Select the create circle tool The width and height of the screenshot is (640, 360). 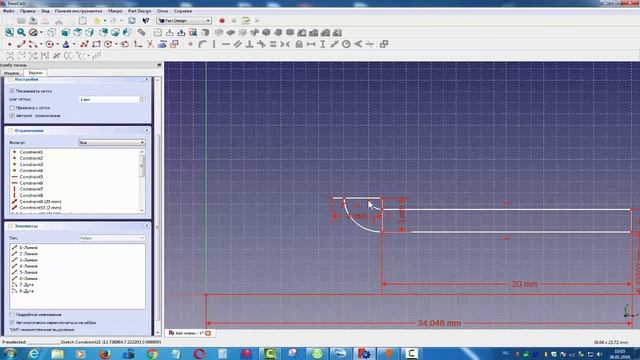pos(49,44)
